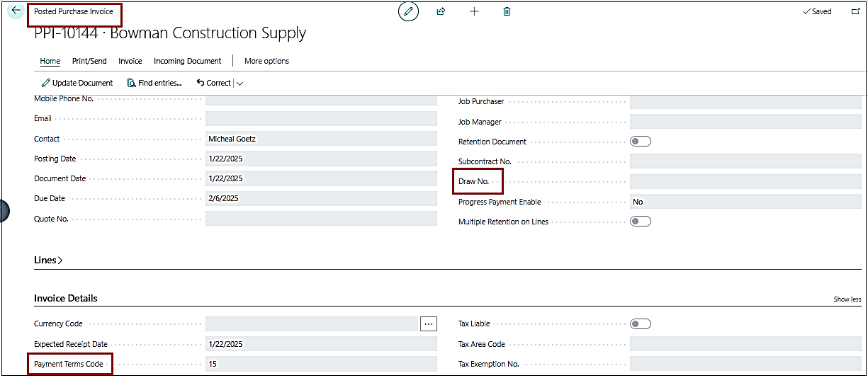Show More options
Viewport: 868px width, 378px height.
pyautogui.click(x=266, y=61)
